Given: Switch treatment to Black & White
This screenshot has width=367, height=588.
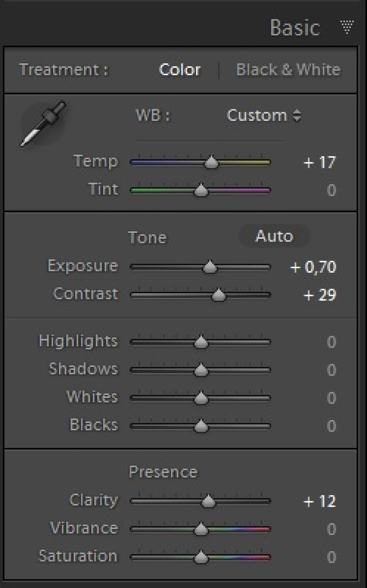Looking at the screenshot, I should (x=288, y=69).
